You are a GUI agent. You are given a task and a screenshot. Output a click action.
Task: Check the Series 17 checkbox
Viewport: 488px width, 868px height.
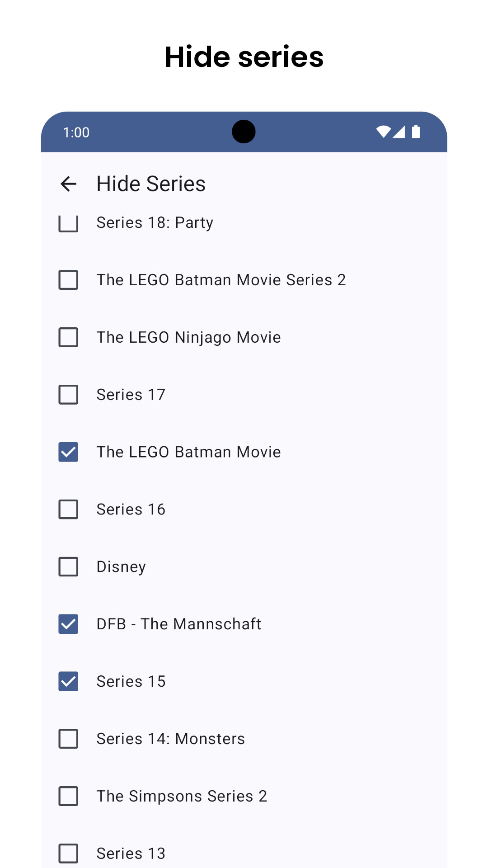(68, 395)
